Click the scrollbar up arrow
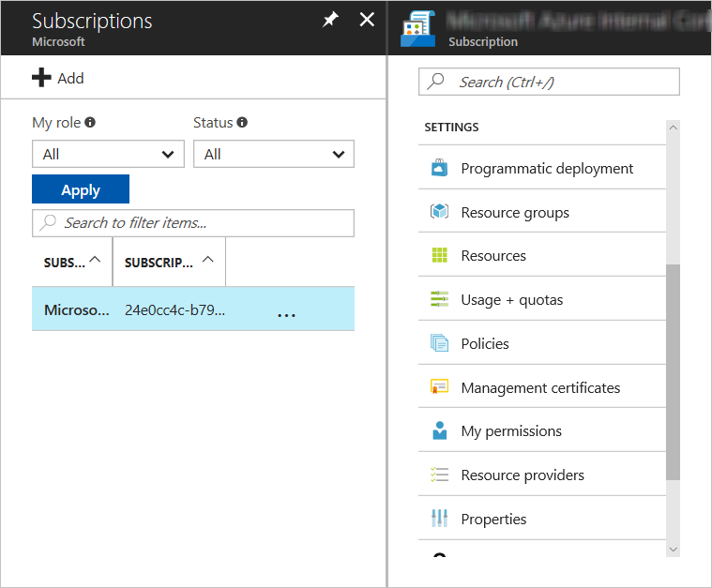Screen dimensions: 712x588 click(673, 128)
